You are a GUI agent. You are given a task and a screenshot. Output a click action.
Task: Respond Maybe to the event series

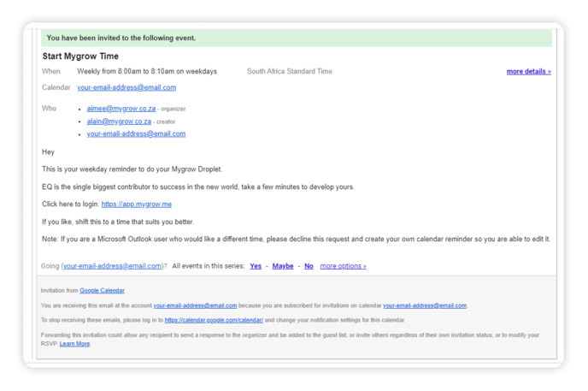[x=283, y=266]
